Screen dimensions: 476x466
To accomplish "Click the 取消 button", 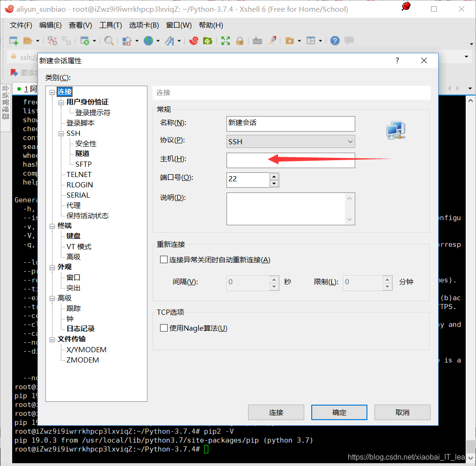I will (x=402, y=412).
